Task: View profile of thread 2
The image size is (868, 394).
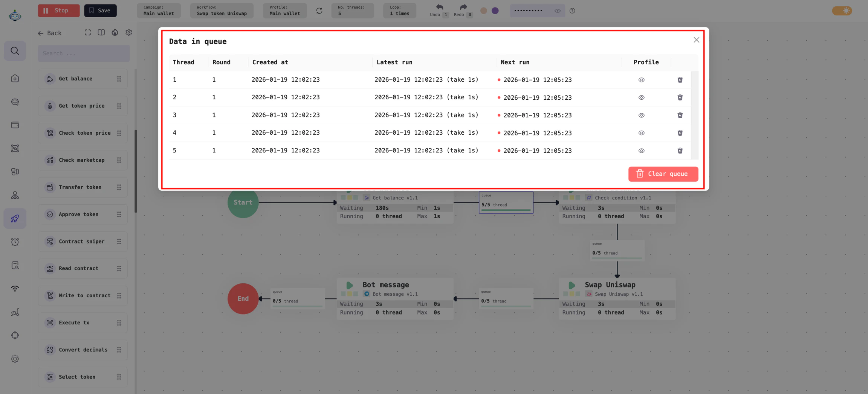Action: coord(641,97)
